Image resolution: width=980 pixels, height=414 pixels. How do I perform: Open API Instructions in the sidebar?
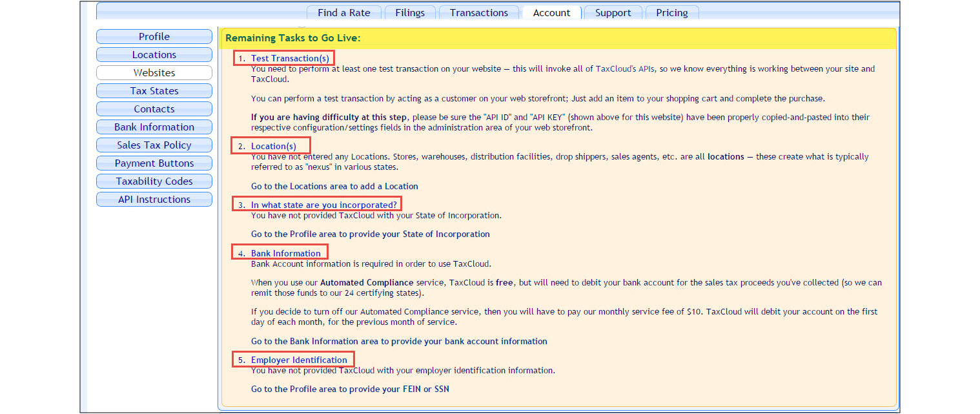(x=154, y=200)
